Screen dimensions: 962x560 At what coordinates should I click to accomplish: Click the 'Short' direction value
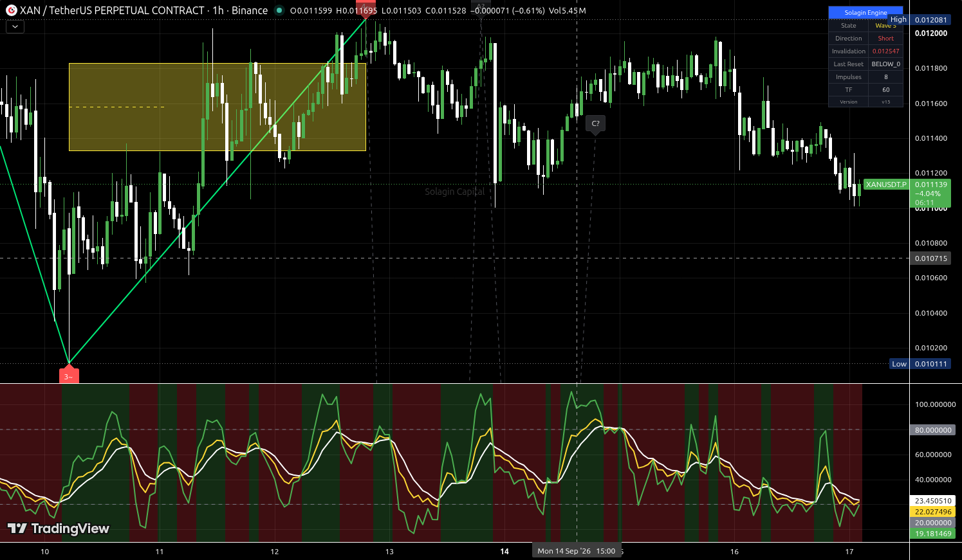pos(886,39)
